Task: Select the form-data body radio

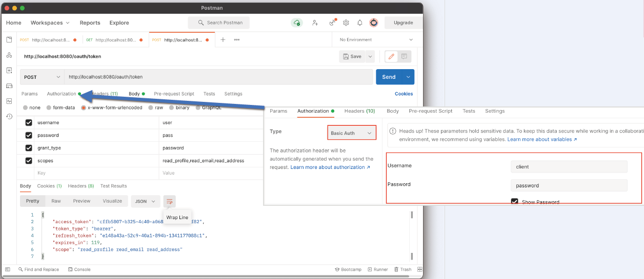Action: (x=49, y=108)
